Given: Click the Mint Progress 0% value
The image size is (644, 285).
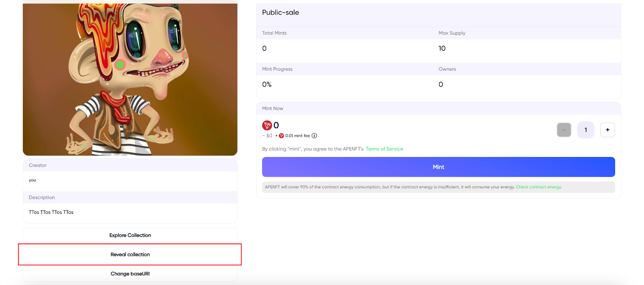Looking at the screenshot, I should [267, 85].
